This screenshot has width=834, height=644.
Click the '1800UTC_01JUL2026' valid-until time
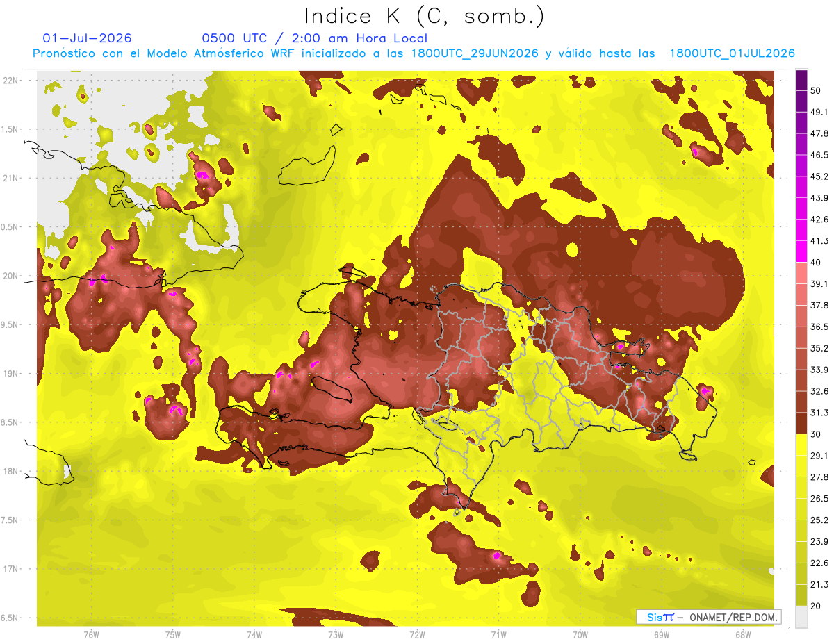pos(732,53)
